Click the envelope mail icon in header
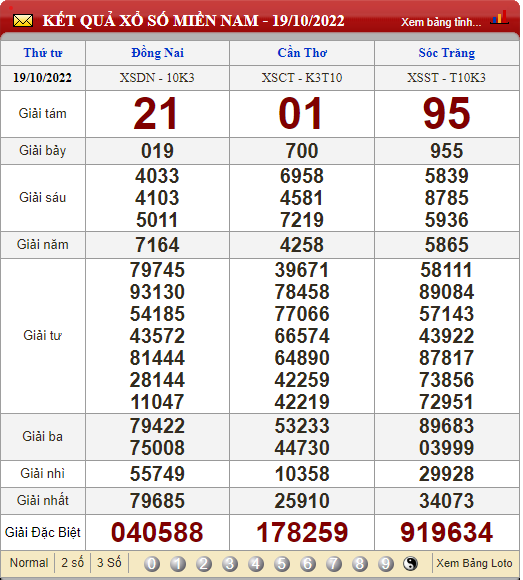 pos(23,21)
